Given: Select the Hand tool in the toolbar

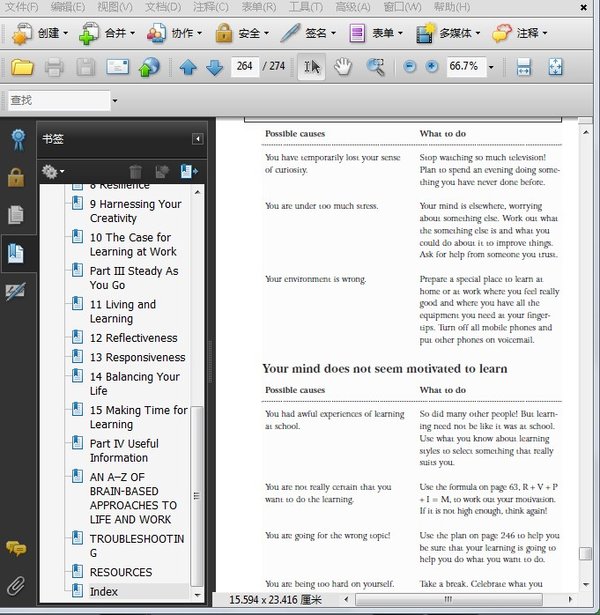Looking at the screenshot, I should pyautogui.click(x=343, y=68).
